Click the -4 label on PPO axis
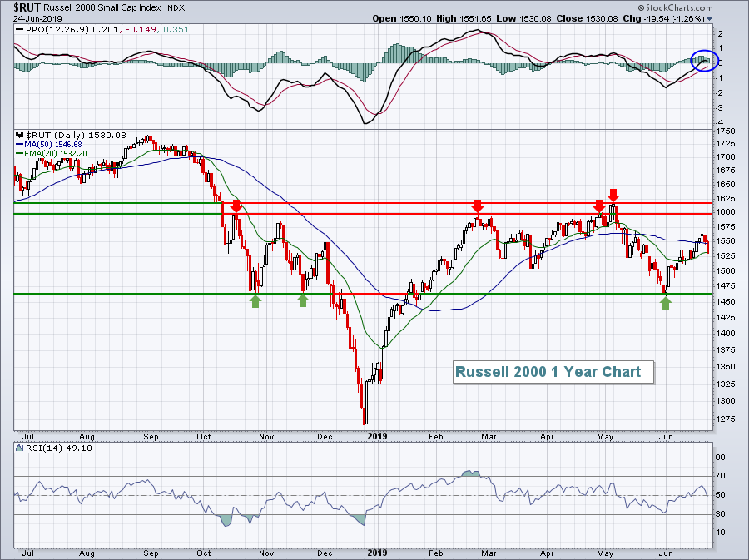The image size is (749, 560). pyautogui.click(x=719, y=123)
